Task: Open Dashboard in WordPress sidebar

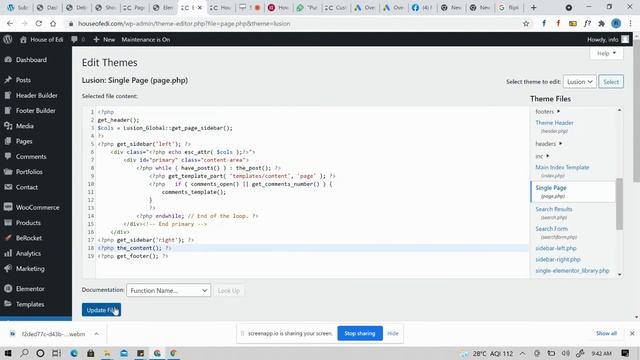Action: [31, 60]
